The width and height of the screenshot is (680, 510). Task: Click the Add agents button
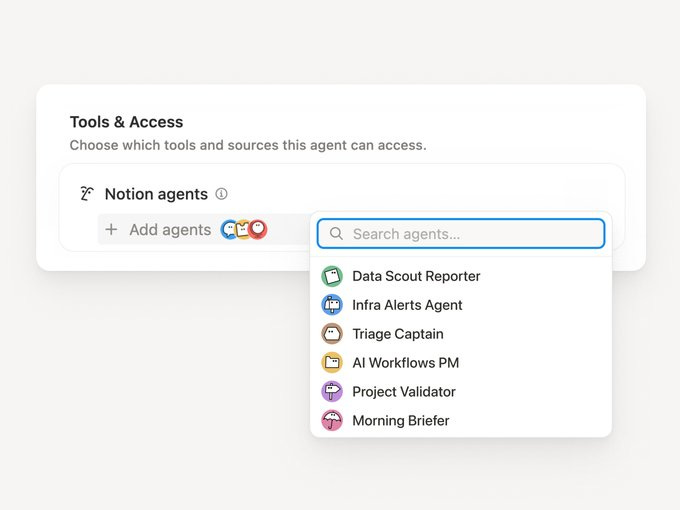pyautogui.click(x=204, y=229)
